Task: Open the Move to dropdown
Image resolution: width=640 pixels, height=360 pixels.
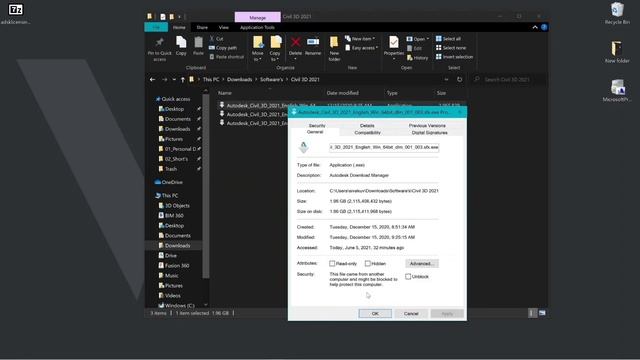Action: [x=258, y=49]
